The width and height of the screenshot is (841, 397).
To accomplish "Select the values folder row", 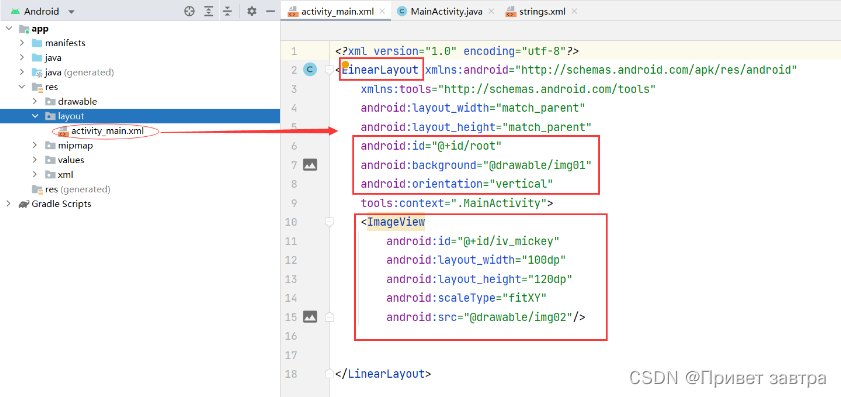I will click(139, 160).
